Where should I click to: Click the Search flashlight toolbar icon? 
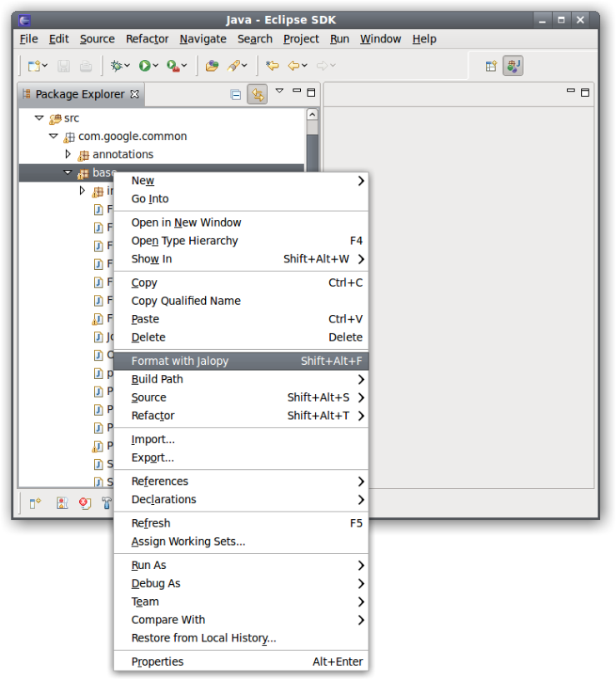click(x=233, y=66)
